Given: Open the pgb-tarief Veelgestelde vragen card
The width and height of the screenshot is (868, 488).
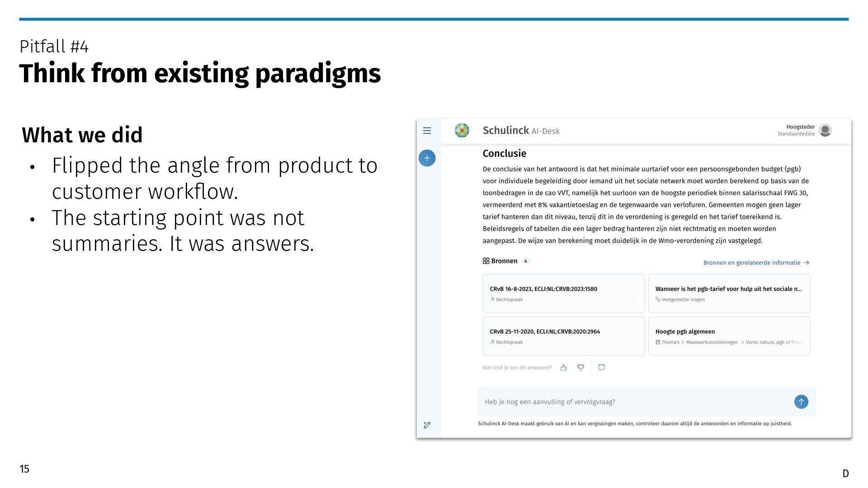Looking at the screenshot, I should [x=729, y=293].
